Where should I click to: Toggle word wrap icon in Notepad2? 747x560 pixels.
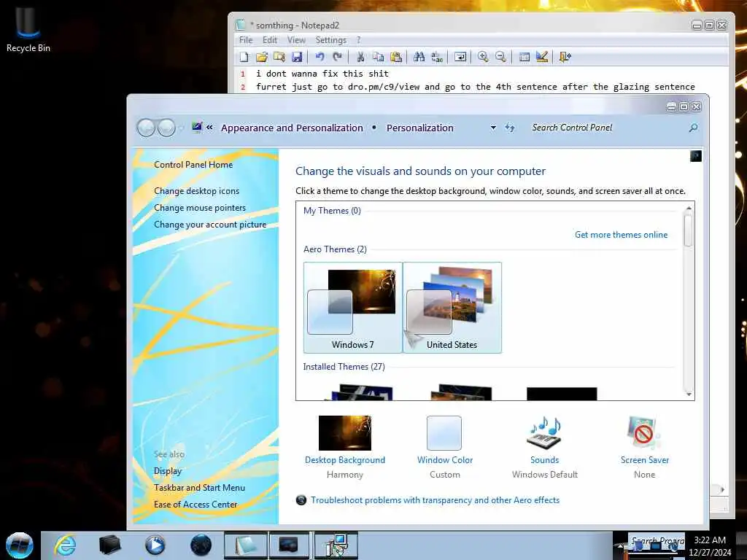460,57
